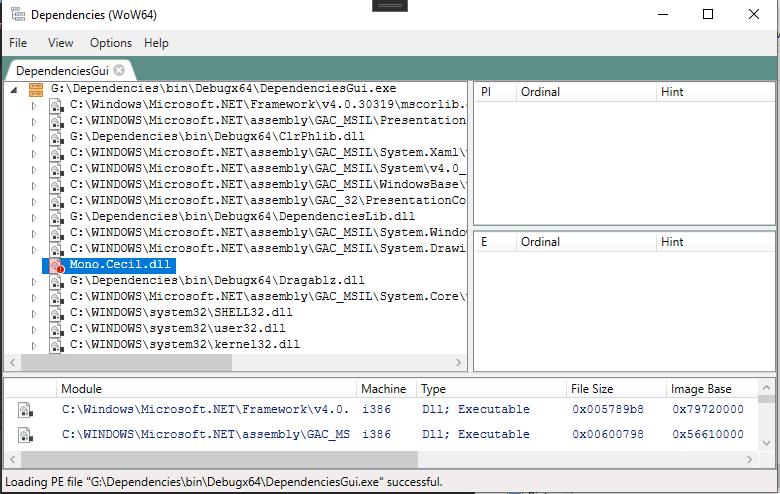Expand the SHELL32.dll tree node
Image resolution: width=780 pixels, height=494 pixels.
coord(34,313)
